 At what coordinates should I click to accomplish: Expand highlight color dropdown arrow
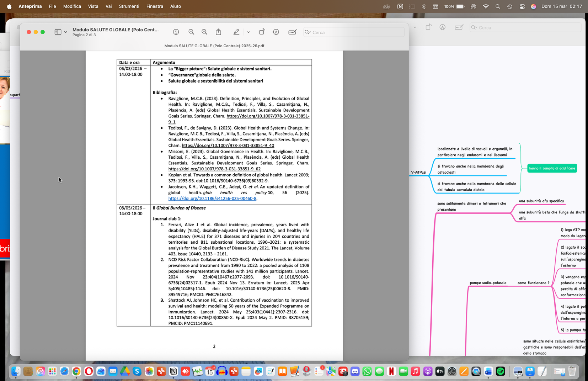click(x=248, y=32)
